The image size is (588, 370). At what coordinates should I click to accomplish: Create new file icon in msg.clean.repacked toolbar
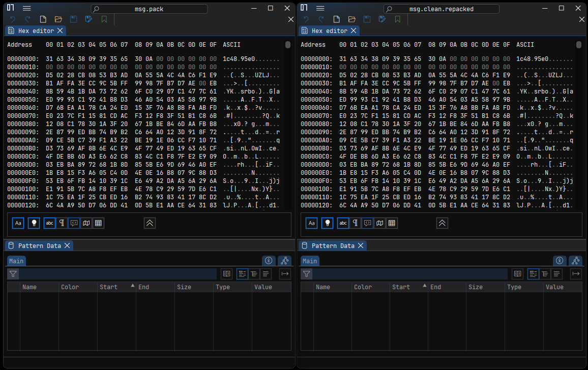tap(336, 19)
